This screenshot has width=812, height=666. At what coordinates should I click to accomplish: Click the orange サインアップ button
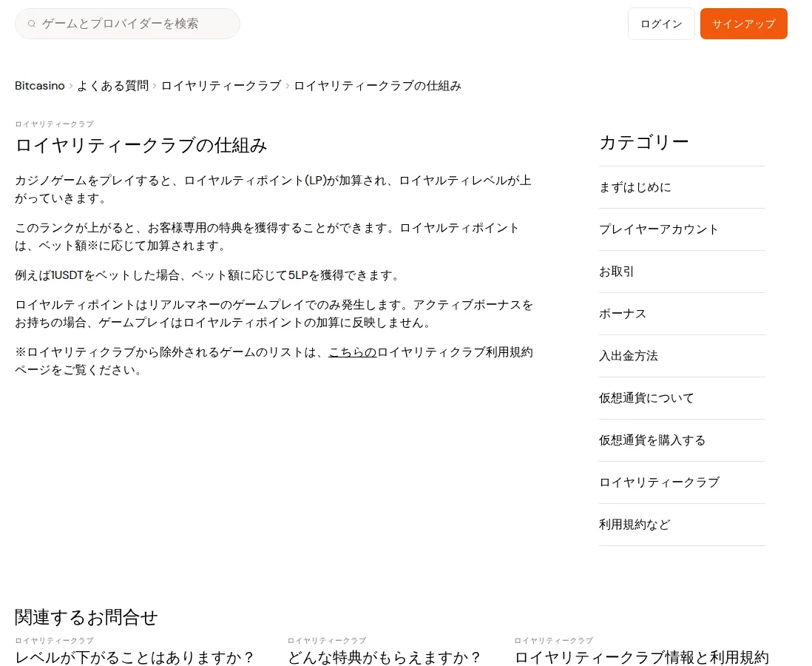click(x=743, y=24)
